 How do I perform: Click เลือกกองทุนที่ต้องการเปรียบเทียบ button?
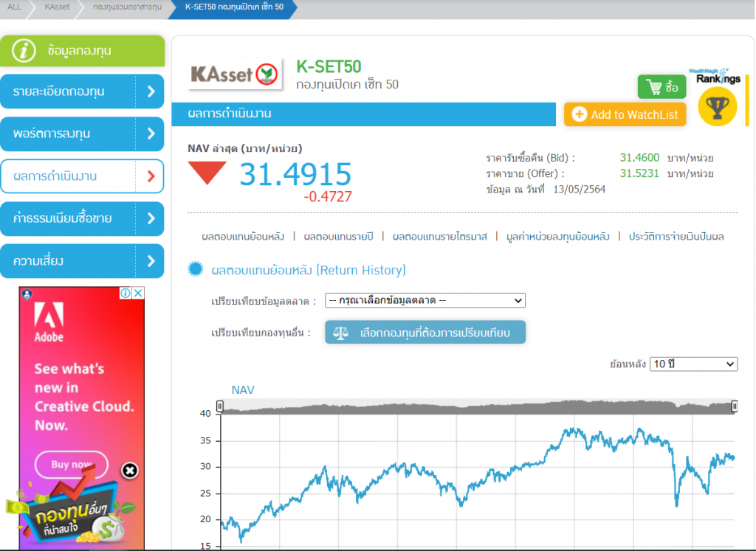click(425, 333)
